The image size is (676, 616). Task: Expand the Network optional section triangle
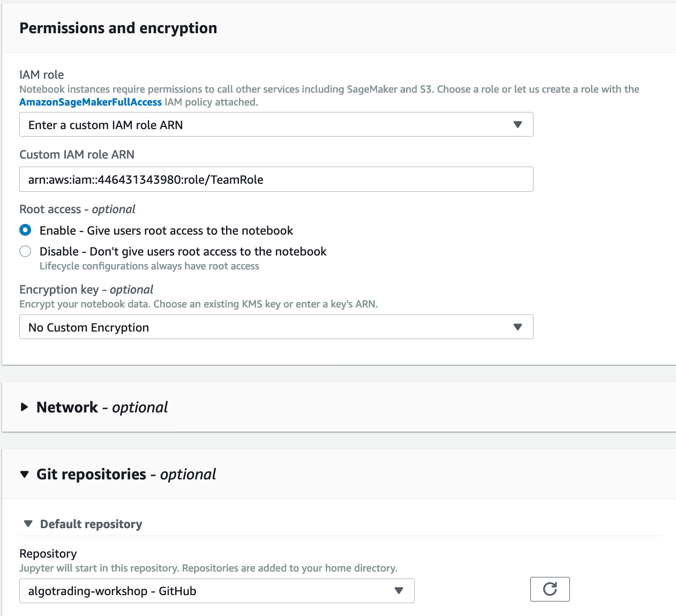tap(24, 407)
